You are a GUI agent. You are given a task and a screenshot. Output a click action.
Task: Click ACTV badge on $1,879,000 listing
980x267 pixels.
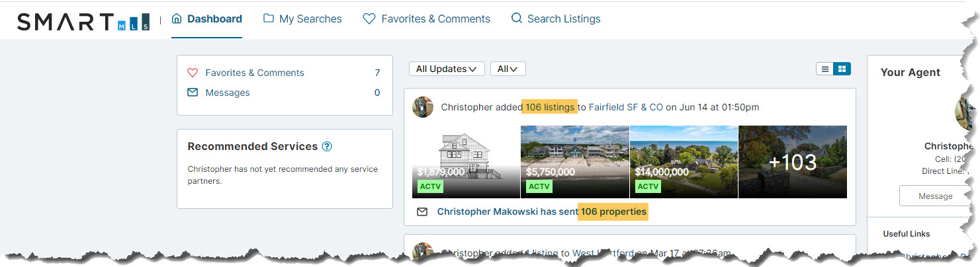click(x=430, y=186)
